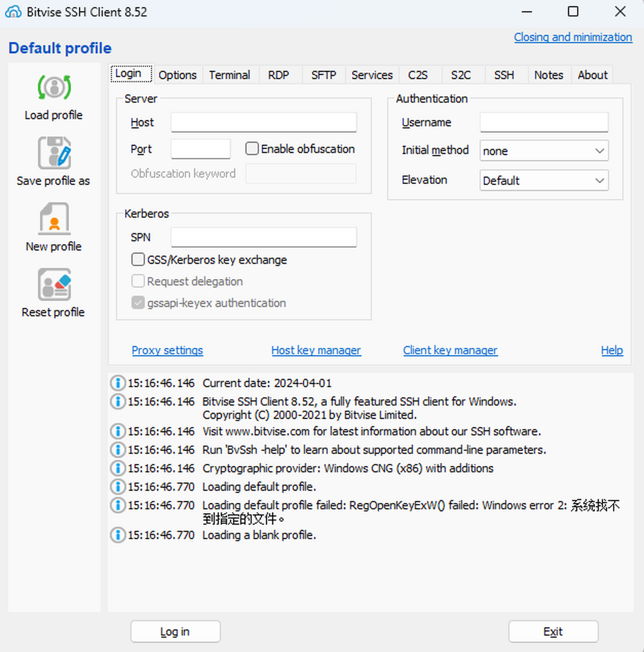644x652 pixels.
Task: Open the Terminal tab
Action: click(x=230, y=75)
